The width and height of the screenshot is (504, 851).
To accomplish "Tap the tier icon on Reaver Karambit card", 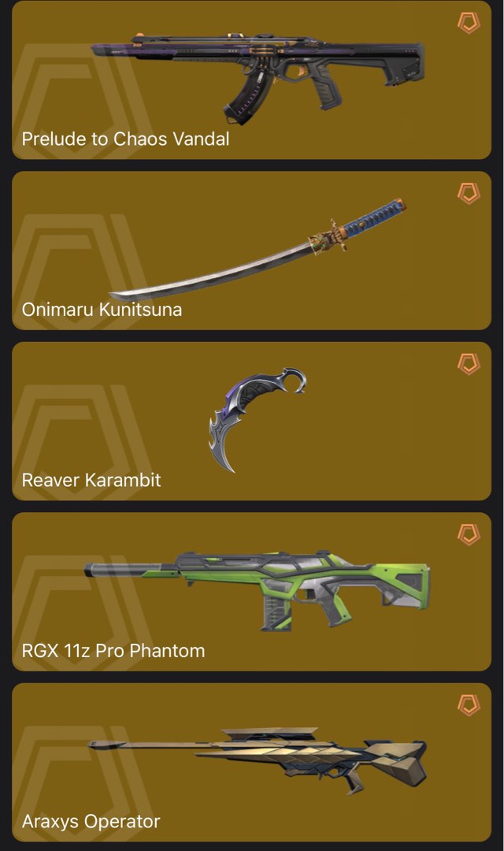I will tap(469, 363).
